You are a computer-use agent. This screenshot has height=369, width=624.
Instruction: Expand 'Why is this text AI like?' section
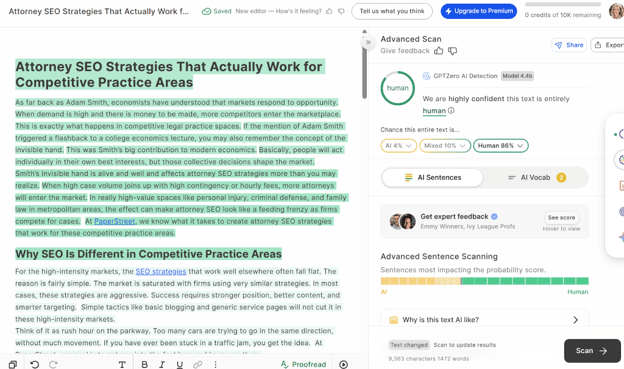click(484, 320)
